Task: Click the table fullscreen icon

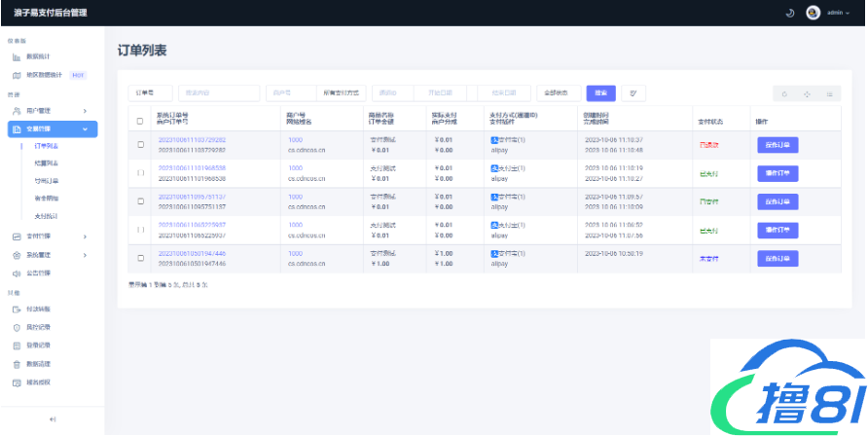Action: pos(807,93)
